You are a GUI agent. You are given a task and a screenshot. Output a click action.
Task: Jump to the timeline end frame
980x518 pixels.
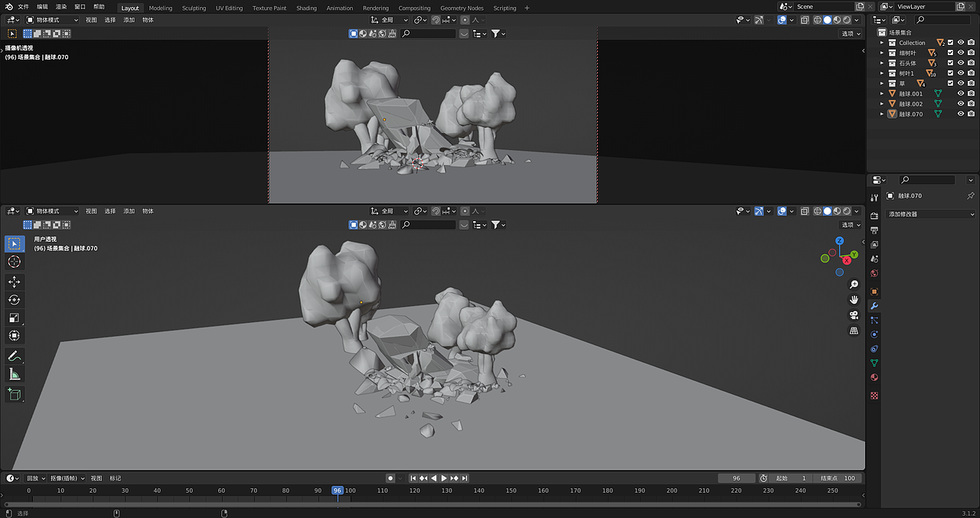coord(464,478)
